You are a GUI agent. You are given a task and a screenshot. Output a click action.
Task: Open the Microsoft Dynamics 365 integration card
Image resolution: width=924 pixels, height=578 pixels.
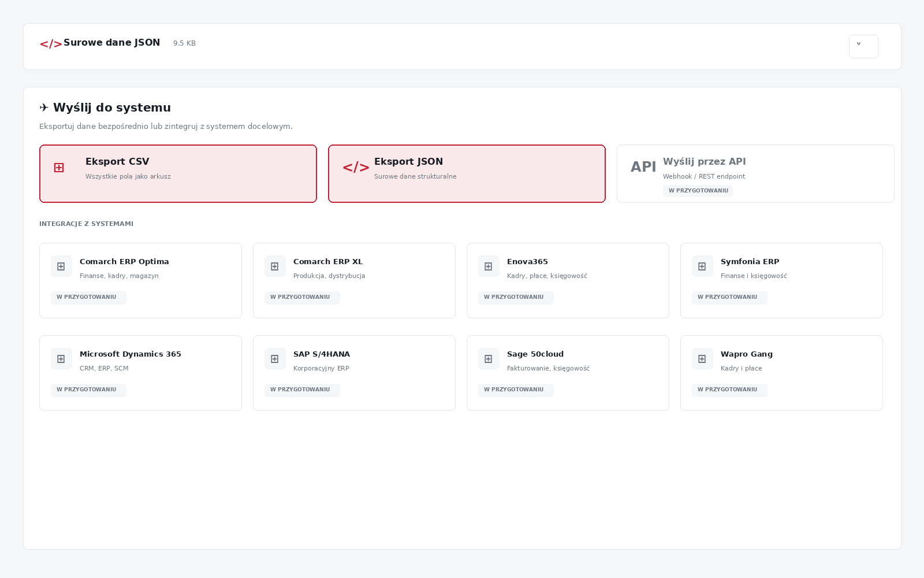pos(140,373)
